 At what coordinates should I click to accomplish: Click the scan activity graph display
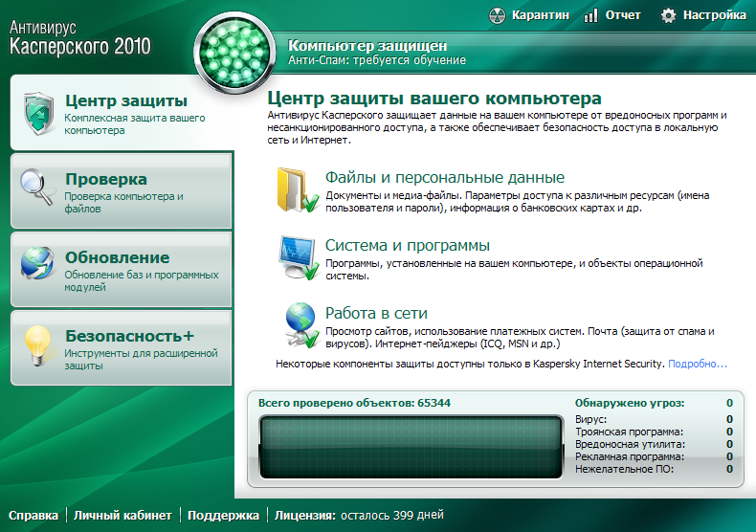pos(411,447)
